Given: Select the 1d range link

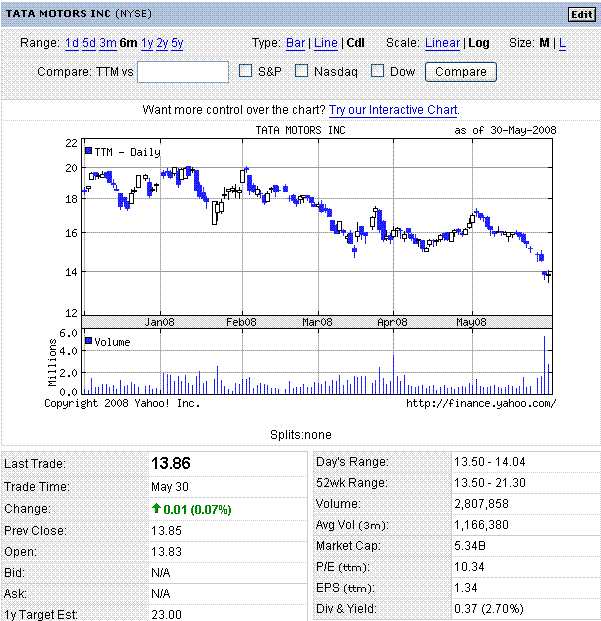Looking at the screenshot, I should [x=72, y=43].
